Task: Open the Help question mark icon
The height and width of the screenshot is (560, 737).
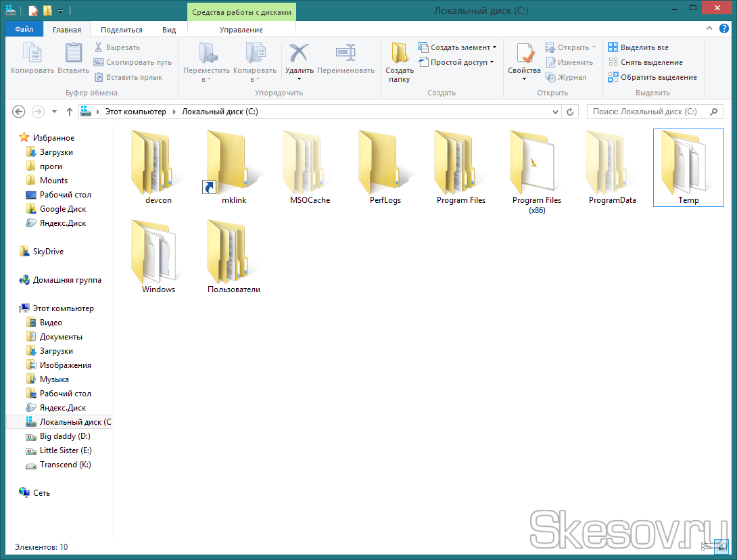Action: point(723,28)
